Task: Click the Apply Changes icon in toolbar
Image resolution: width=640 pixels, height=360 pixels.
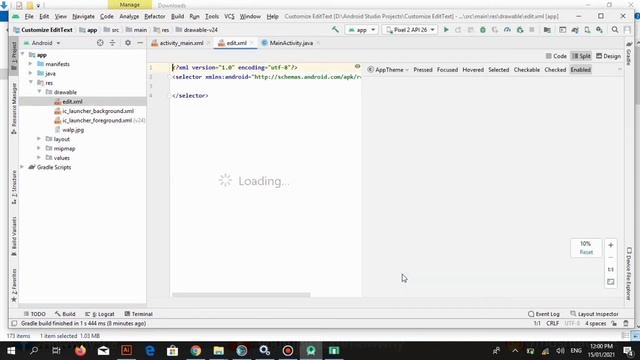Action: click(x=458, y=29)
